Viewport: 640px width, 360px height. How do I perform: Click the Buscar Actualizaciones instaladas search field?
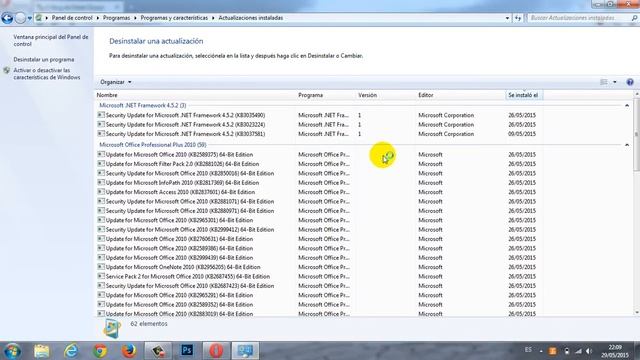[x=577, y=18]
